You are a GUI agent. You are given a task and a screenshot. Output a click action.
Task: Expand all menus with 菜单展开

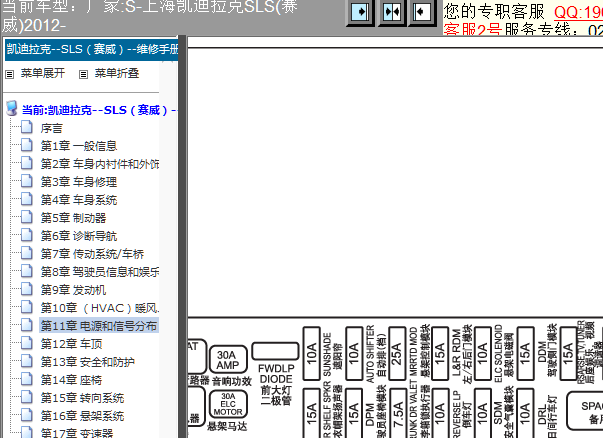pos(43,73)
